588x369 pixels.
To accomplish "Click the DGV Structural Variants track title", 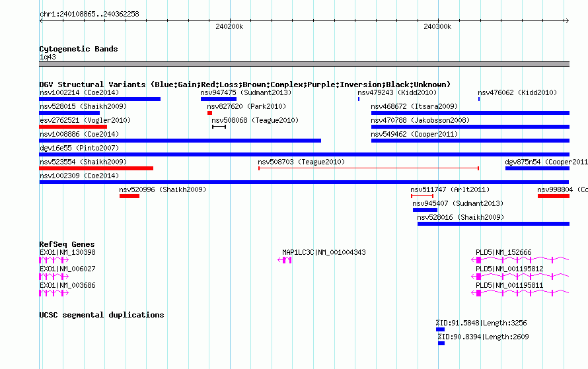I will click(245, 84).
